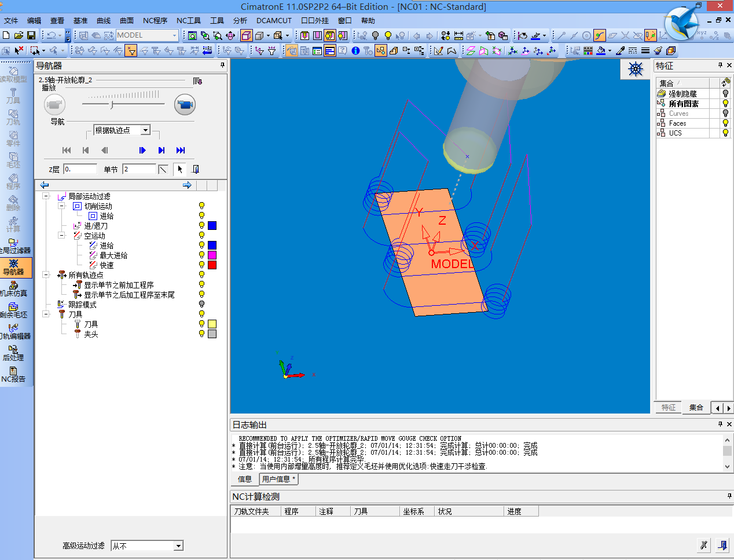Click the 计算 icon in the sidebar
This screenshot has height=560, width=734.
point(13,225)
